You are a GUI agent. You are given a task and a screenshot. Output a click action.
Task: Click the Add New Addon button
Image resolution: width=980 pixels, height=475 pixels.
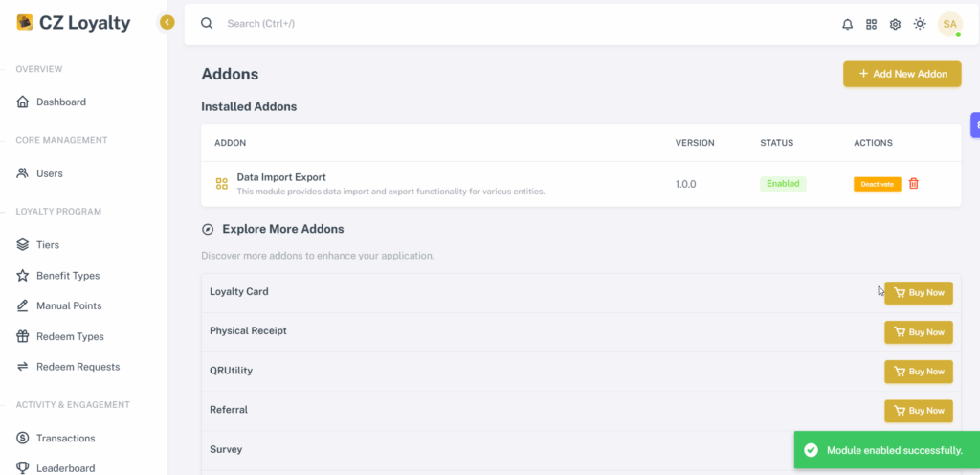[x=902, y=74]
